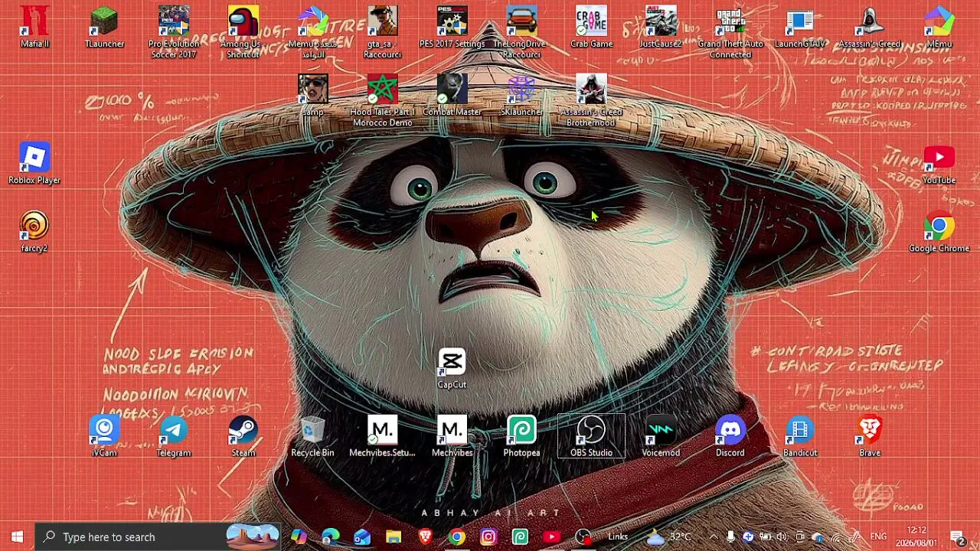
Task: Select the JustCause2 desktop icon
Action: tap(661, 28)
